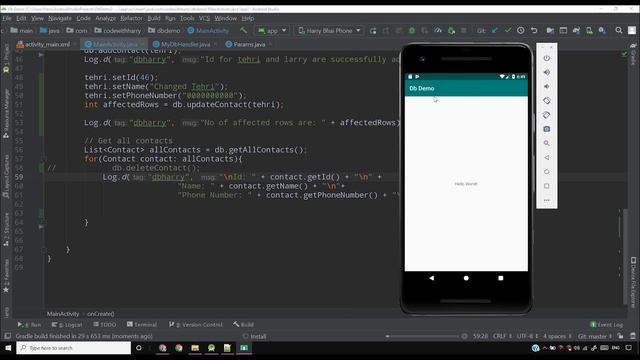The image size is (640, 360).
Task: Open the app run configuration dropdown
Action: pyautogui.click(x=272, y=31)
